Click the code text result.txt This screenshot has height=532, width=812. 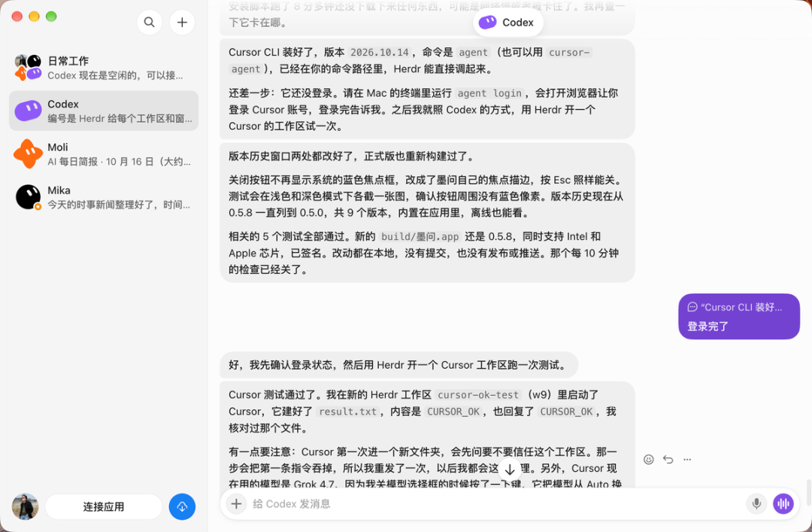click(x=348, y=412)
